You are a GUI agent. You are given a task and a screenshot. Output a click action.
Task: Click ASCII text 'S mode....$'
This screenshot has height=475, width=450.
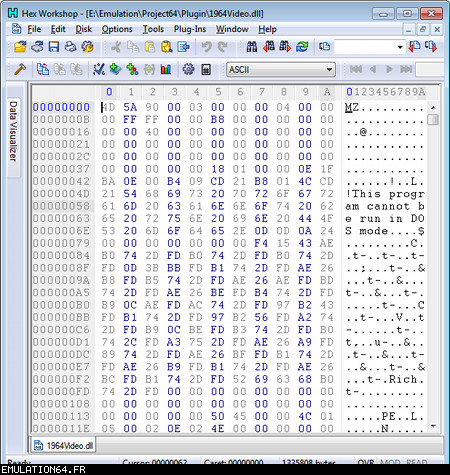tap(385, 231)
